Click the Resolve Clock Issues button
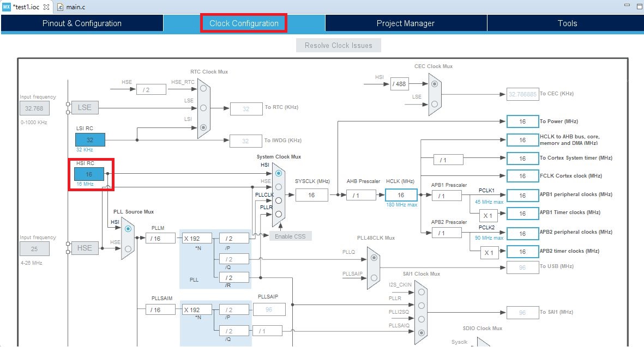 338,45
